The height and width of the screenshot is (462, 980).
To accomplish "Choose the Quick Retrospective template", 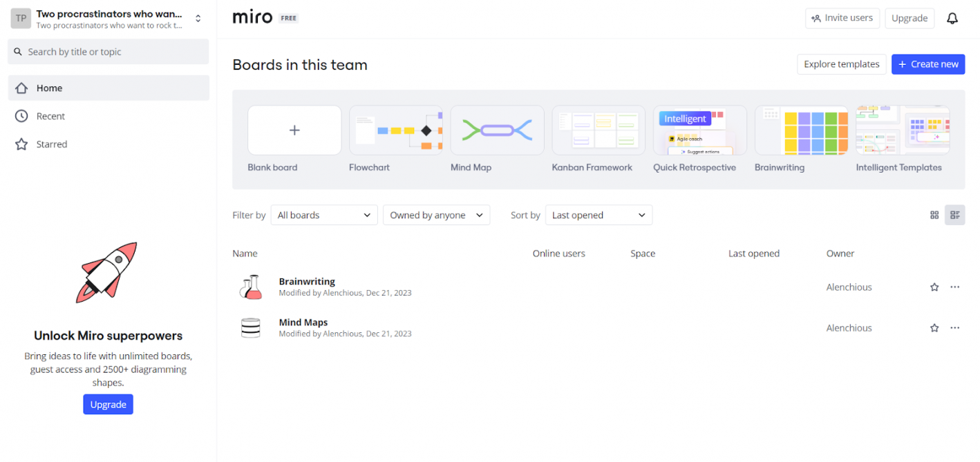I will (x=700, y=130).
